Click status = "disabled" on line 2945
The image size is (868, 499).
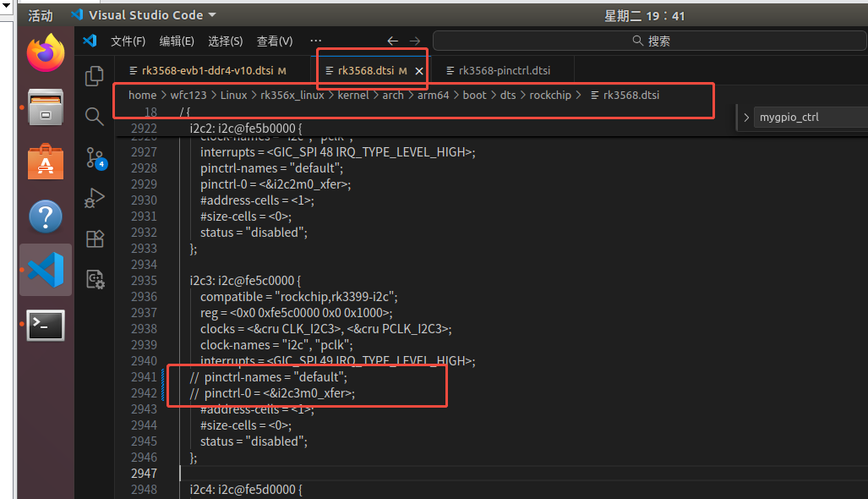pyautogui.click(x=254, y=441)
